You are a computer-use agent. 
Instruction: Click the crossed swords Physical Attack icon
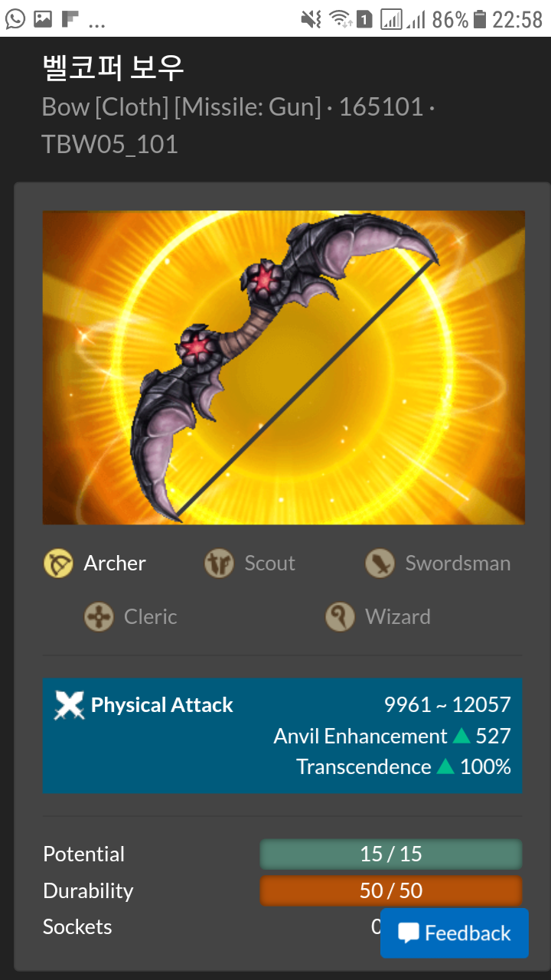click(x=69, y=705)
